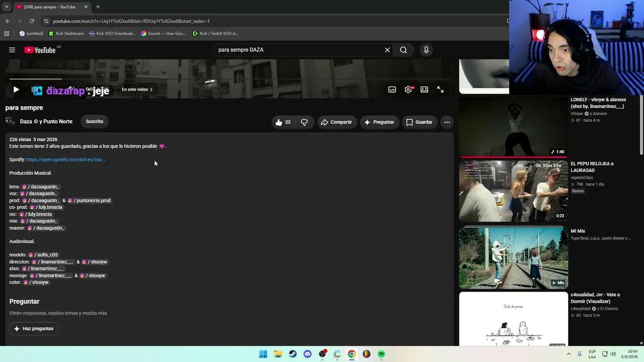Screen dimensions: 644x362
Task: Open sofis_c05 Instagram link
Action: (43, 255)
